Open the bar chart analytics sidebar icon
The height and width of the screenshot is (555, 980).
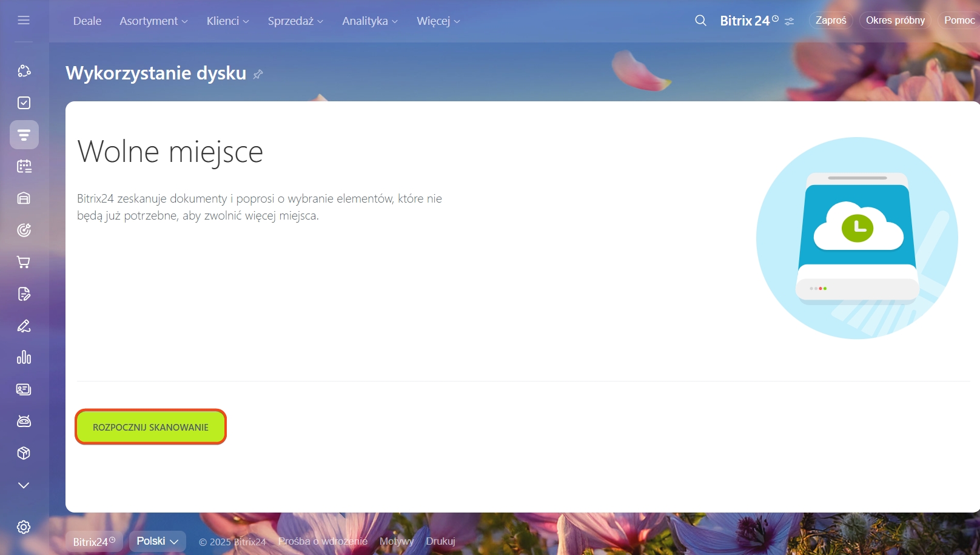(x=24, y=357)
